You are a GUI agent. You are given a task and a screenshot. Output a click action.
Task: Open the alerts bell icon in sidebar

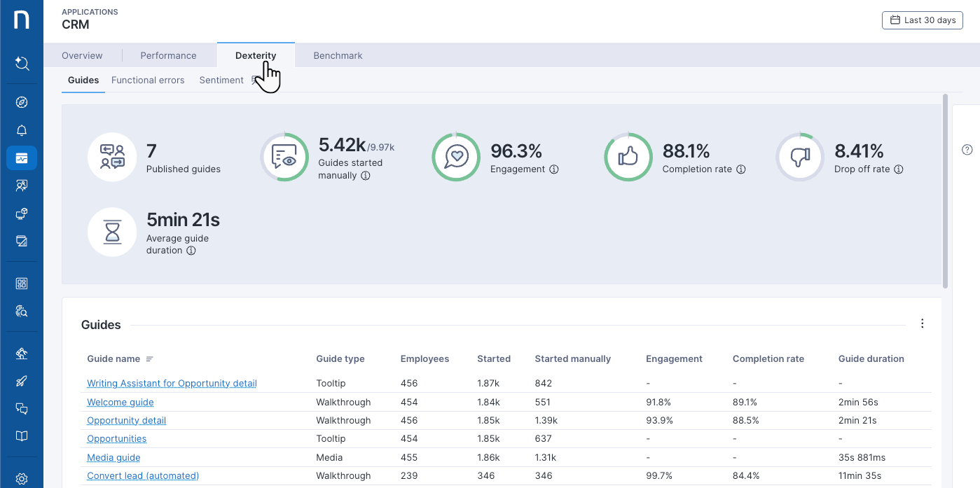pos(22,131)
